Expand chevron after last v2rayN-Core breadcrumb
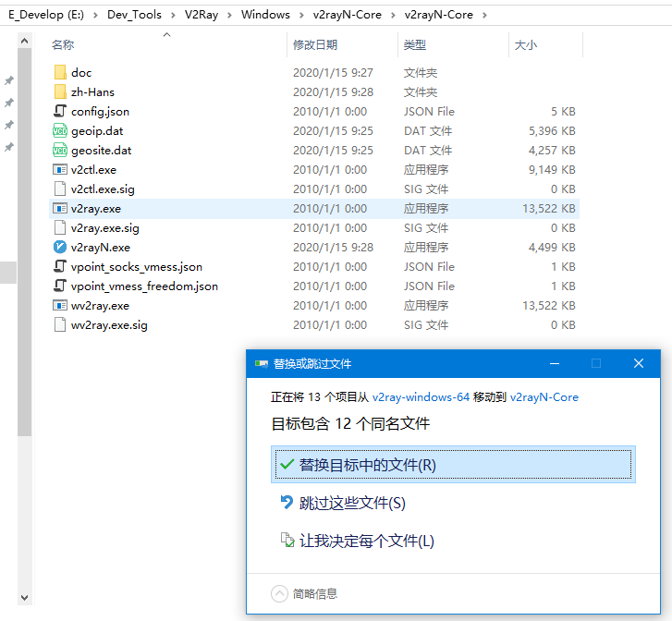 484,15
